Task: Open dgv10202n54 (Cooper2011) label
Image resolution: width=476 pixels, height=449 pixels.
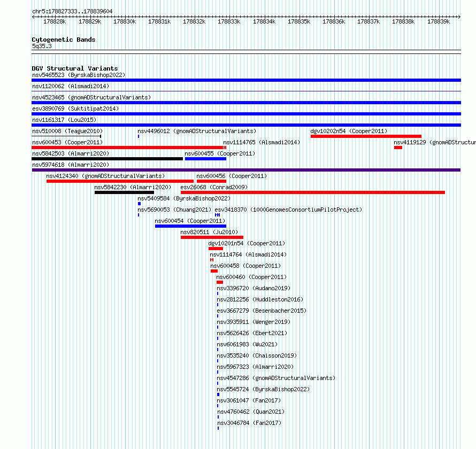Action: click(x=349, y=131)
